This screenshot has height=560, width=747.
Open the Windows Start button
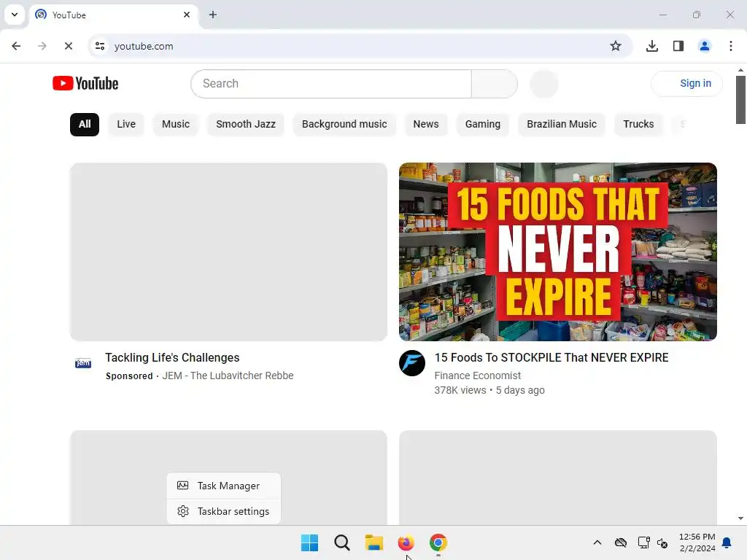point(309,542)
